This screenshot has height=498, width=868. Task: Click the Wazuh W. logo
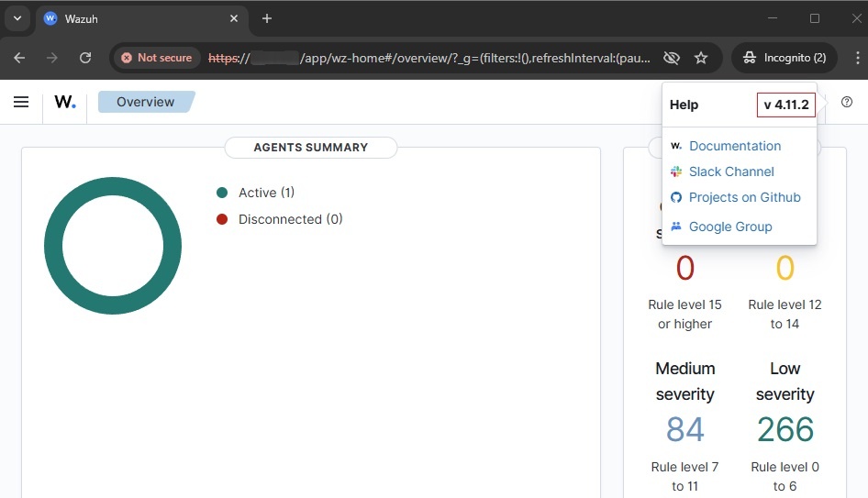pyautogui.click(x=65, y=102)
